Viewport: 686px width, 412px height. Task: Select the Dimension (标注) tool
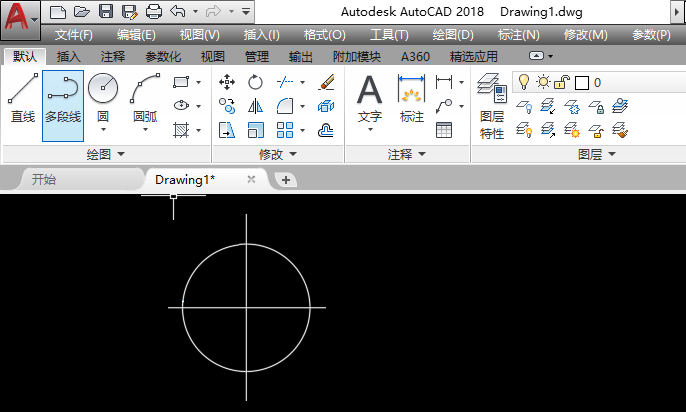point(411,99)
